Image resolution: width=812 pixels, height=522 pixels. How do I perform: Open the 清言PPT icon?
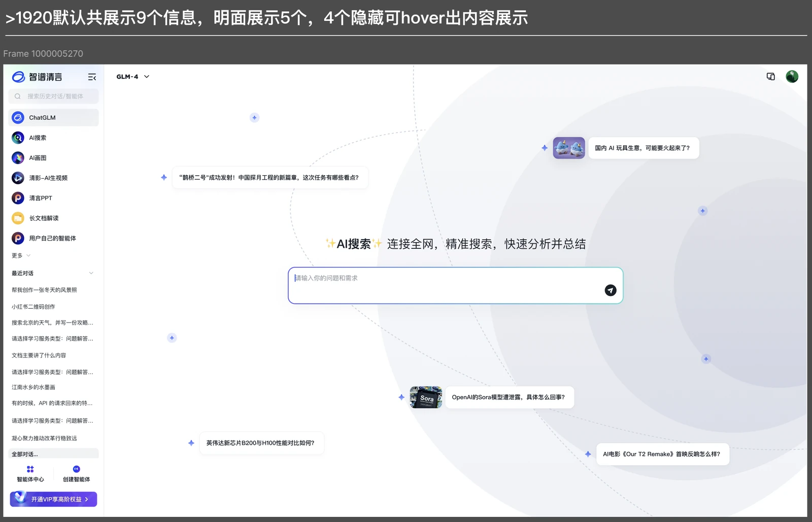18,198
